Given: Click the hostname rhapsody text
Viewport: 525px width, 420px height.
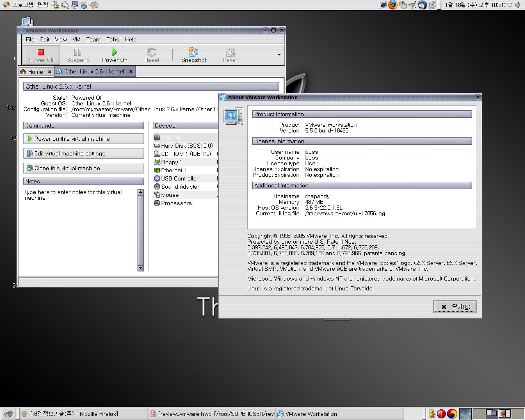Looking at the screenshot, I should pos(317,196).
